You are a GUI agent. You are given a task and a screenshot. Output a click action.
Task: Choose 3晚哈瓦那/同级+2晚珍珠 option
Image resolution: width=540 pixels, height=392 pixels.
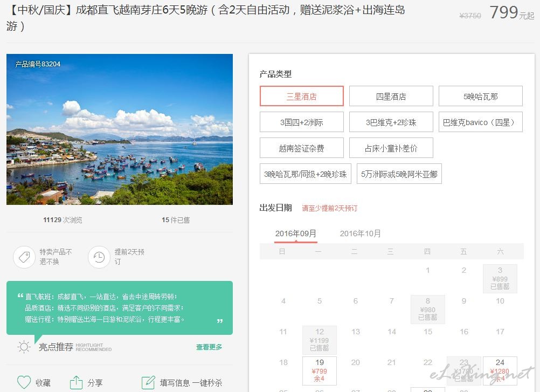[306, 174]
